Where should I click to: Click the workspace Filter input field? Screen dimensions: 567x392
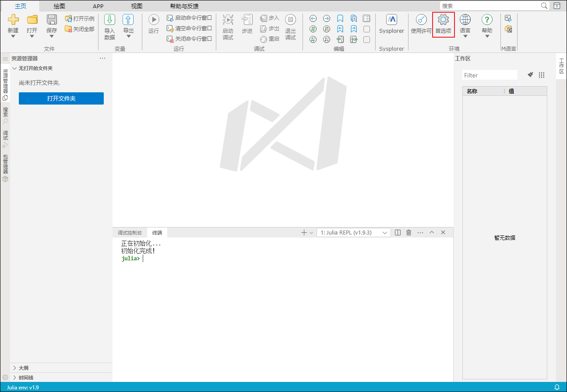pyautogui.click(x=490, y=75)
